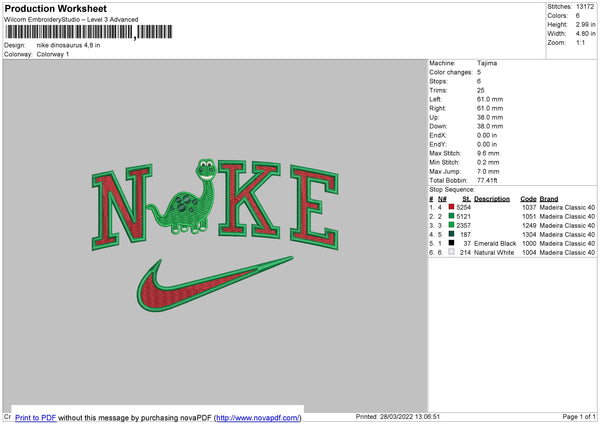Click the swoosh logo in the design preview
The image size is (600, 424).
pyautogui.click(x=214, y=284)
